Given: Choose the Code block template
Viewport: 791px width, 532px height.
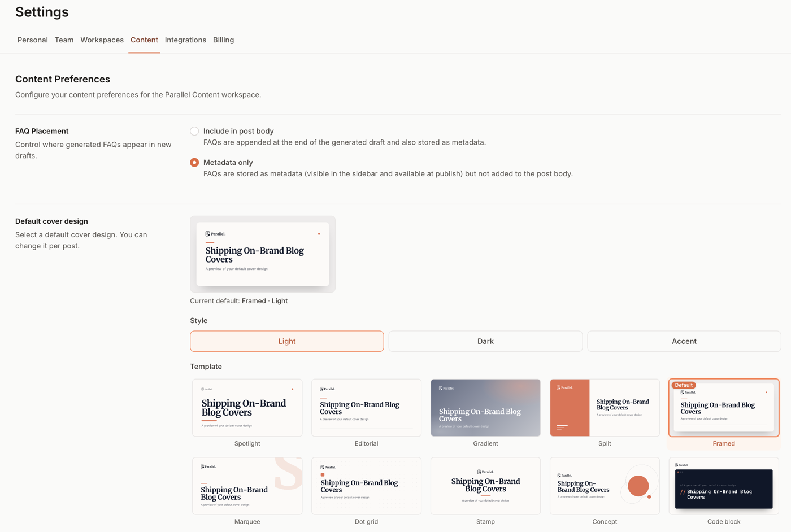Looking at the screenshot, I should point(724,486).
